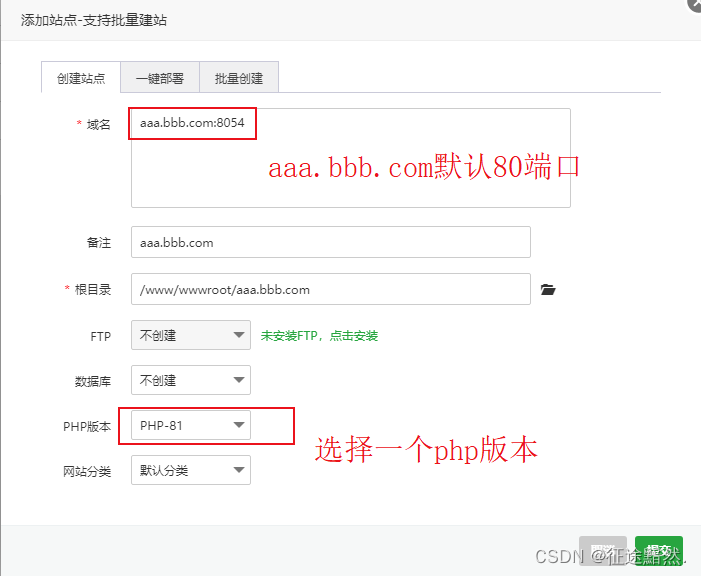This screenshot has width=701, height=576.
Task: Open the PHP版本 PHP-81 dropdown
Action: [x=191, y=425]
